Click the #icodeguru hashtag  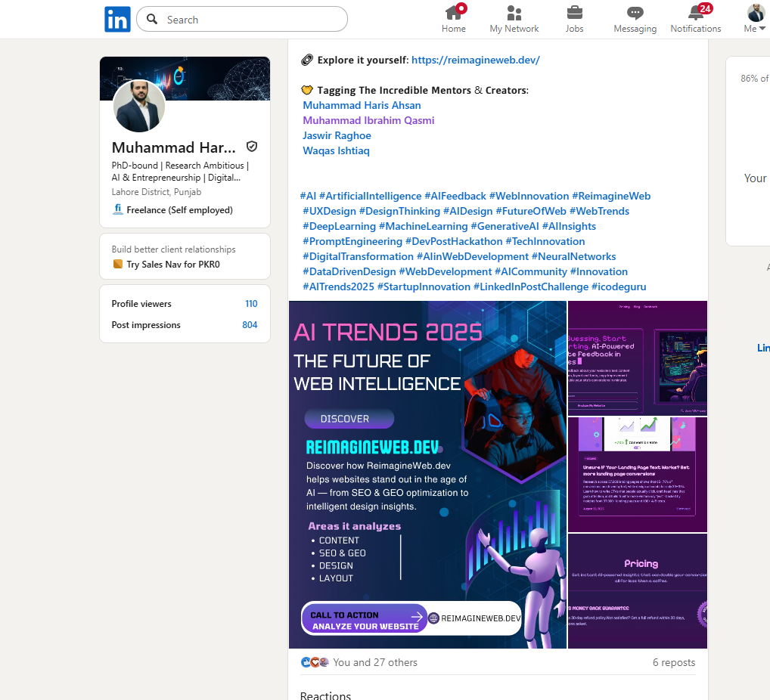(x=619, y=287)
